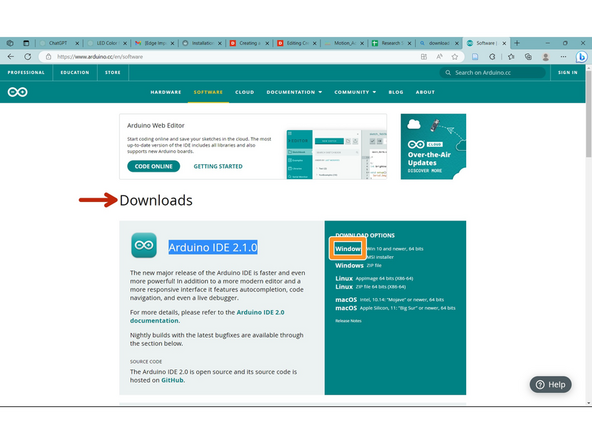
Task: Click the browser extensions refresh-shaped icon
Action: pos(492,57)
